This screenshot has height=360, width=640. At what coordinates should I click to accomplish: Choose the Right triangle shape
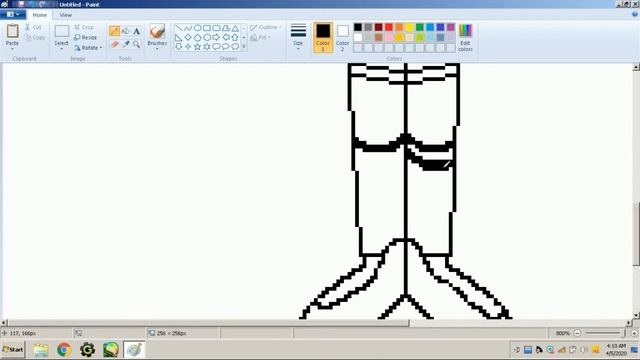[179, 38]
